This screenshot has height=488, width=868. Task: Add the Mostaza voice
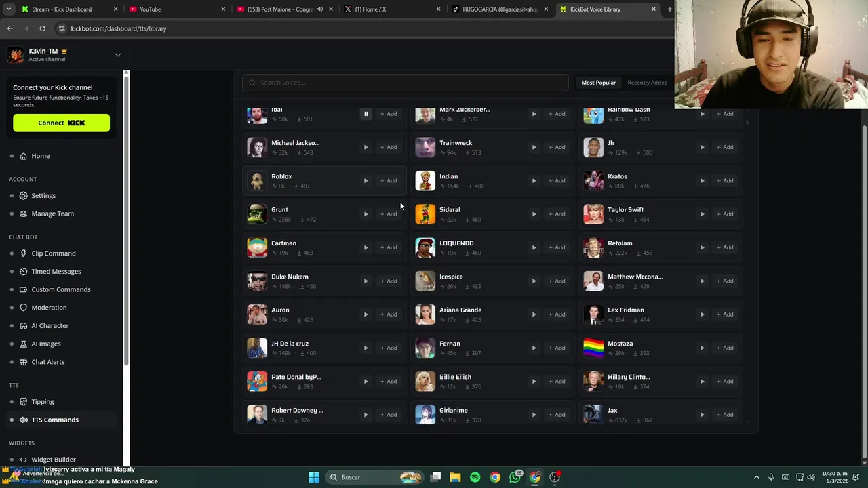tap(725, 348)
